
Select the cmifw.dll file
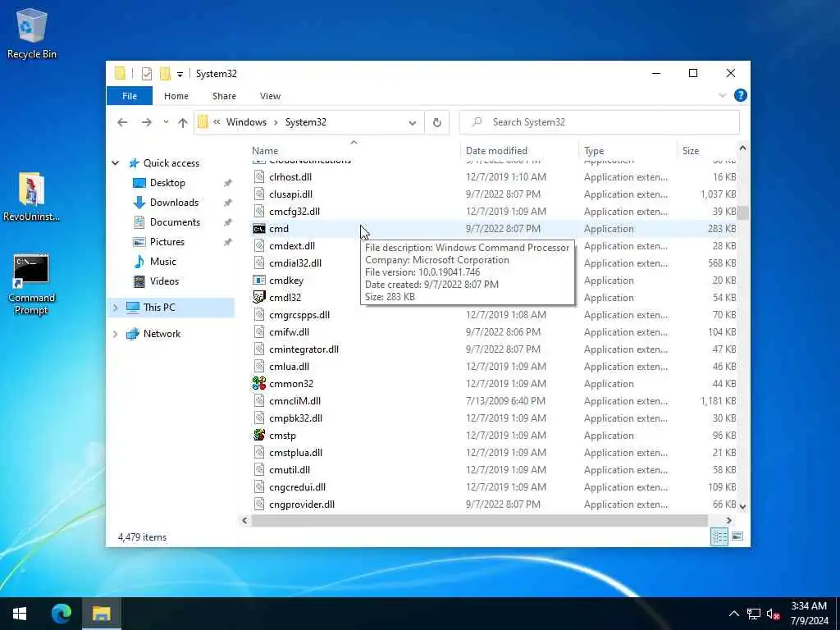290,332
